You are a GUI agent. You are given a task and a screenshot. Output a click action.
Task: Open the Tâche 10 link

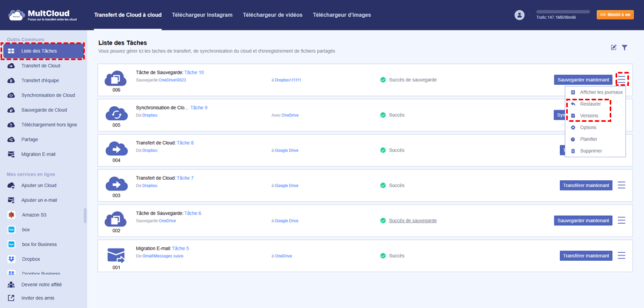click(194, 72)
